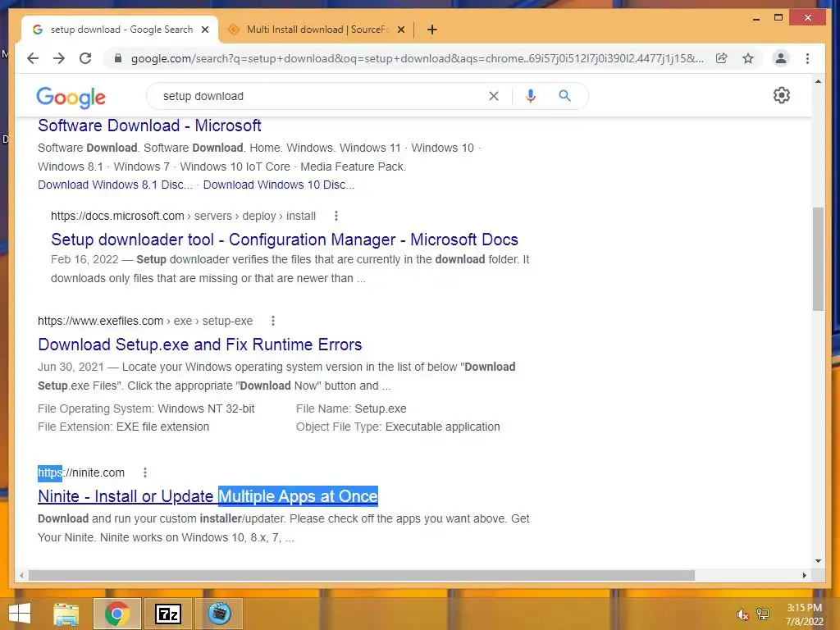Open Ninite Install or Update result

pyautogui.click(x=208, y=496)
